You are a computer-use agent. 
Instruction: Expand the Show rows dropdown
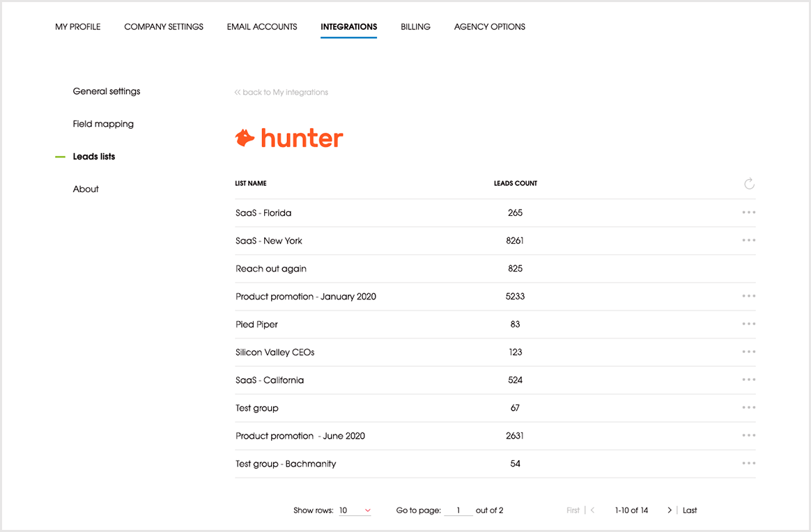[355, 510]
